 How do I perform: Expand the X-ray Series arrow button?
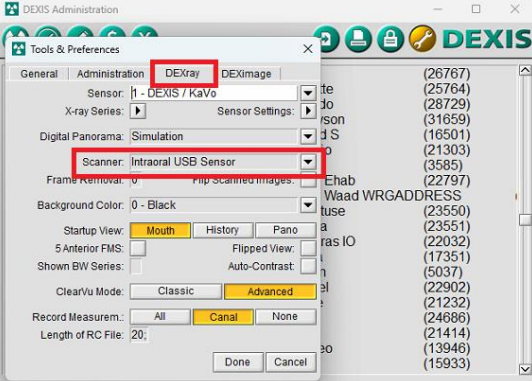pos(138,111)
